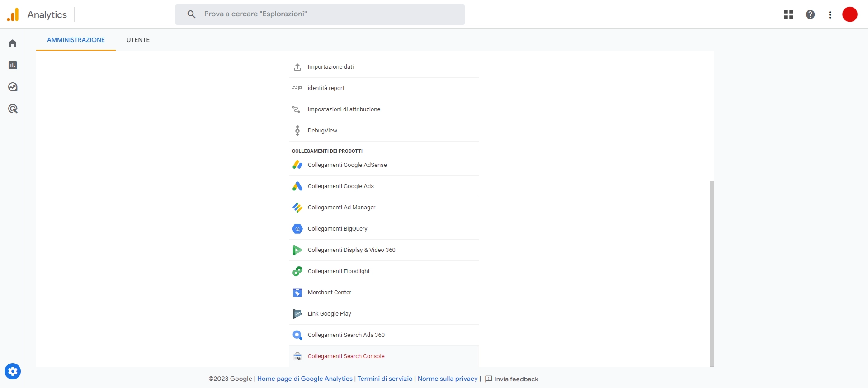Viewport: 868px width, 388px height.
Task: Open the three-dot more options menu
Action: (x=830, y=14)
